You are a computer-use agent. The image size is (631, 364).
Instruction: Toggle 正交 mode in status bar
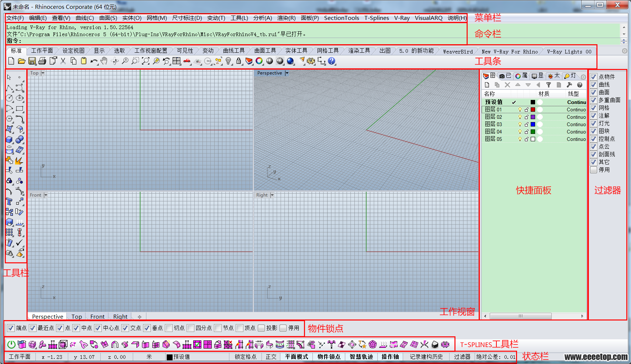click(271, 357)
